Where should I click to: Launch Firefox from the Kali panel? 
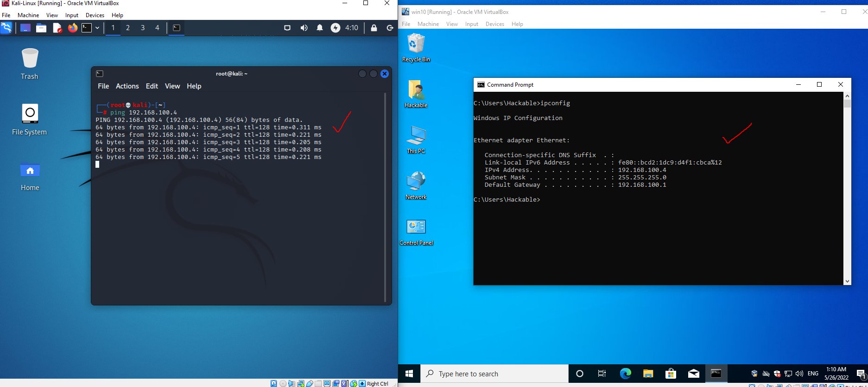point(72,28)
